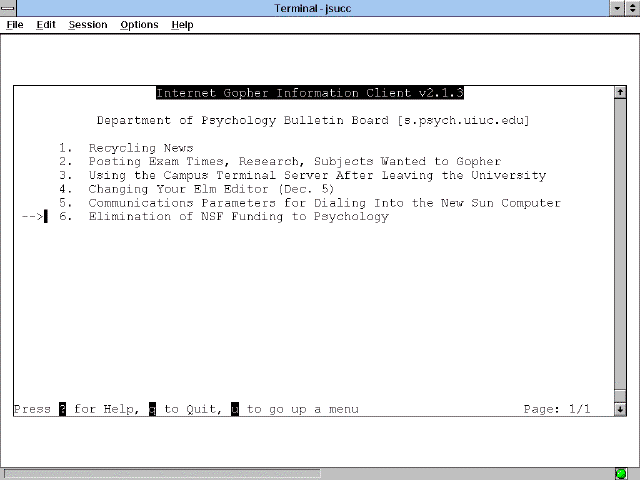
Task: Open the Help menu
Action: 182,25
